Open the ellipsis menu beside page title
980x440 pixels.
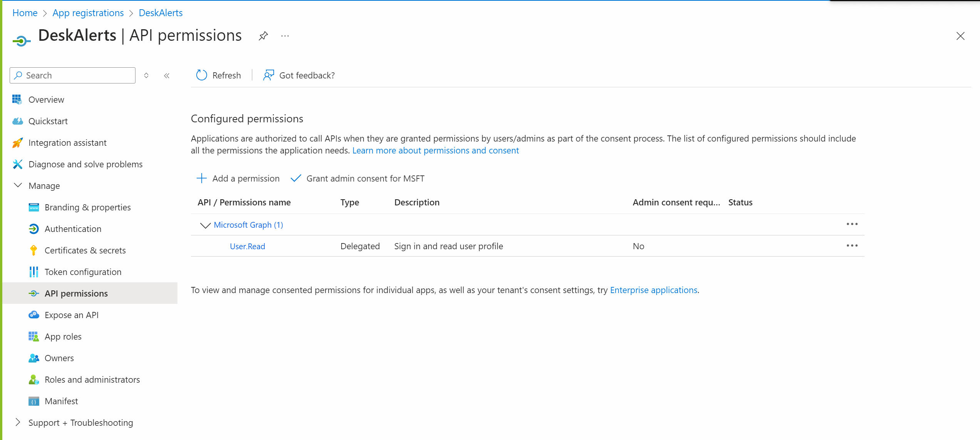click(x=285, y=36)
